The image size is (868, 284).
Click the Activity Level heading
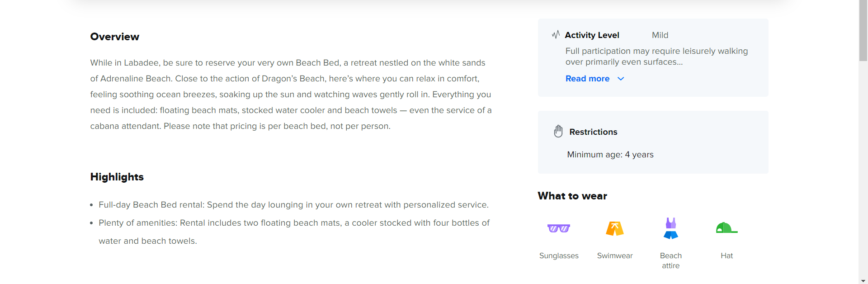(592, 35)
